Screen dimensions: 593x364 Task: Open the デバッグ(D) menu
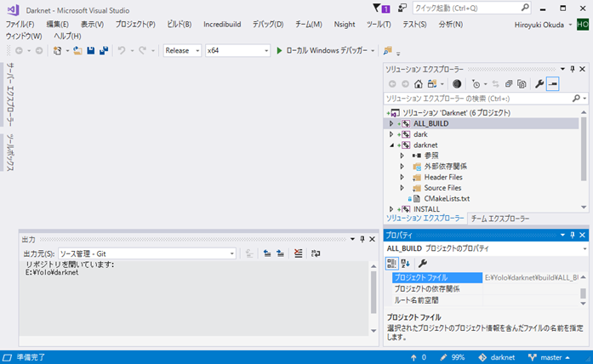point(268,25)
